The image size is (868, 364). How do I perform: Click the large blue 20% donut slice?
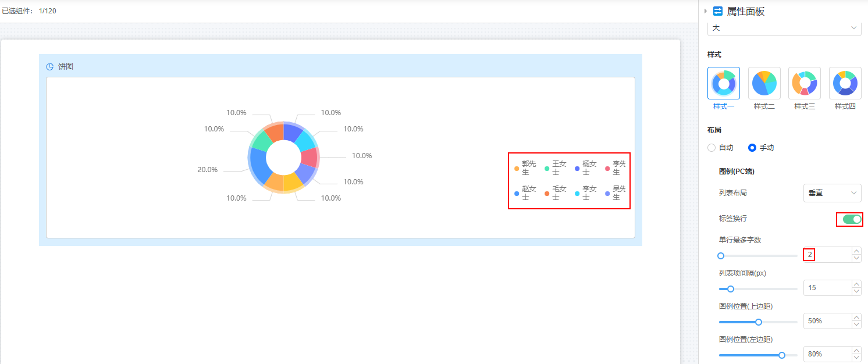(259, 165)
